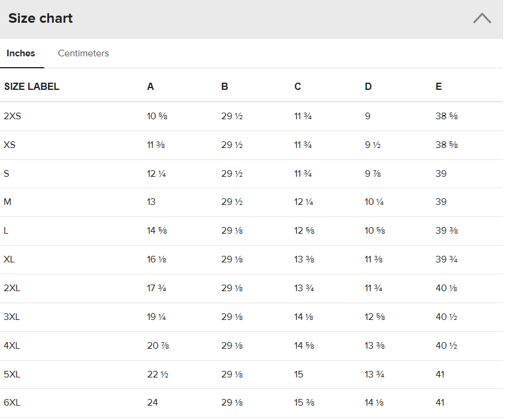Screen dimensions: 505x420
Task: Click column header C
Action: click(x=297, y=86)
